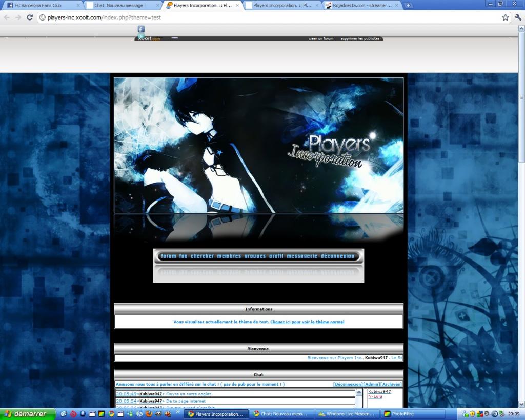Screen dimensions: 525x420
Task: Click the 'démarrer' Start button
Action: pos(28,414)
